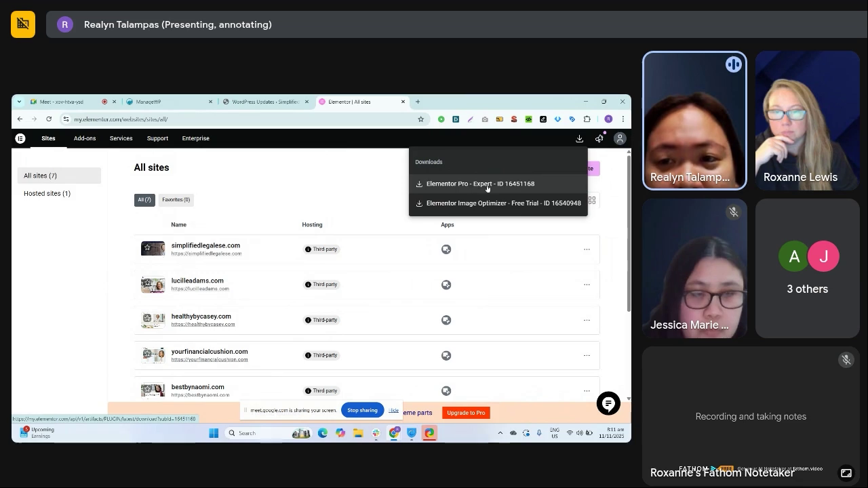Switch to the ManageWP browser tab
The height and width of the screenshot is (488, 868).
point(168,102)
